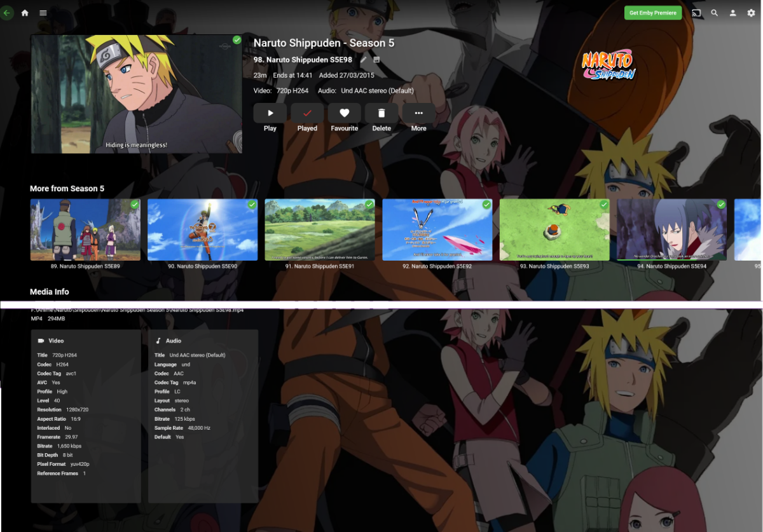This screenshot has width=763, height=532.
Task: Toggle played check on S5E89 thumbnail
Action: 135,205
